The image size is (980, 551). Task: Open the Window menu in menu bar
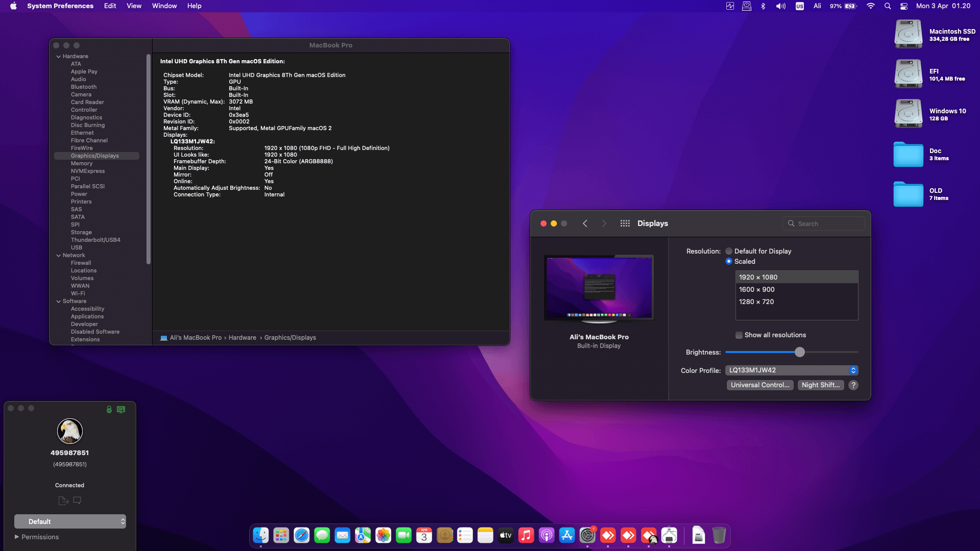pos(164,6)
